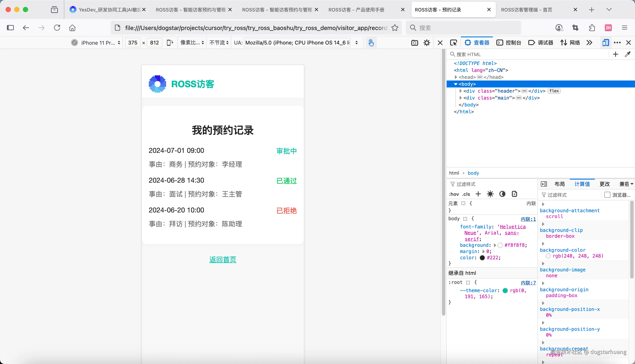The height and width of the screenshot is (364, 635).
Task: Switch to the 控制台 console tab
Action: click(x=509, y=43)
